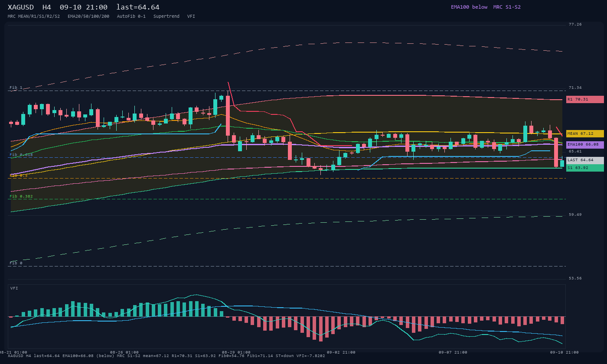Click the "08-26 01:00" time axis label

(124, 352)
